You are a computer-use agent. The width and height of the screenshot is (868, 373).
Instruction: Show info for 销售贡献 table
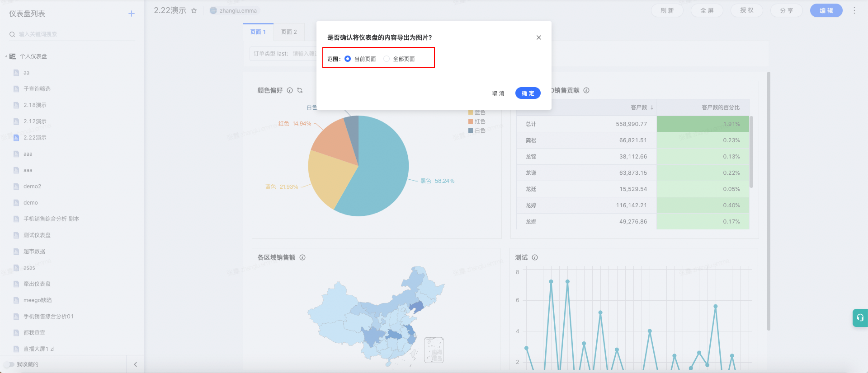click(x=586, y=90)
